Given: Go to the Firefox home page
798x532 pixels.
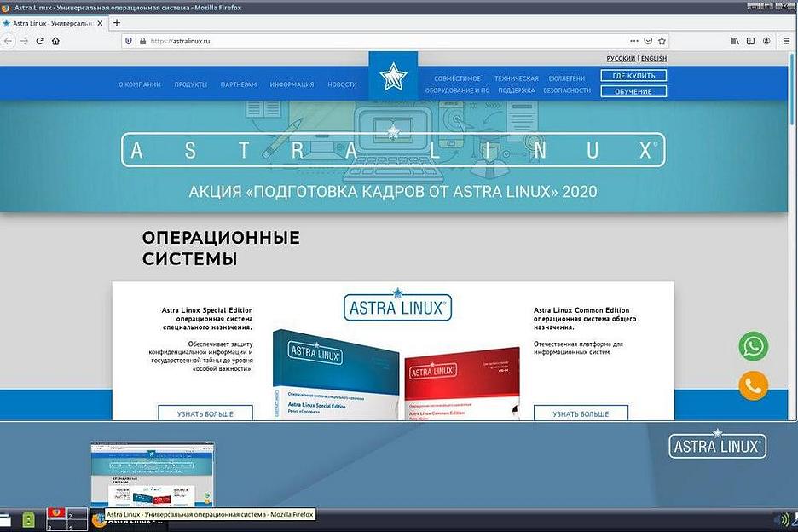Looking at the screenshot, I should coord(55,41).
